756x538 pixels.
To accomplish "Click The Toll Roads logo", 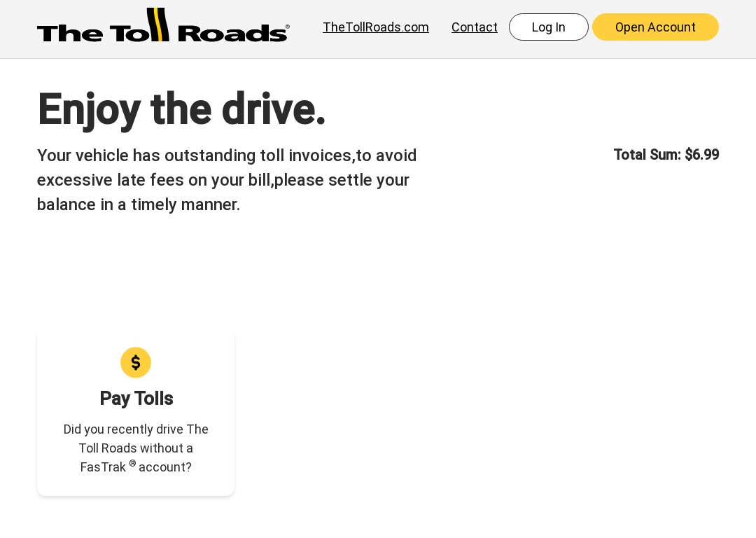I will click(163, 25).
